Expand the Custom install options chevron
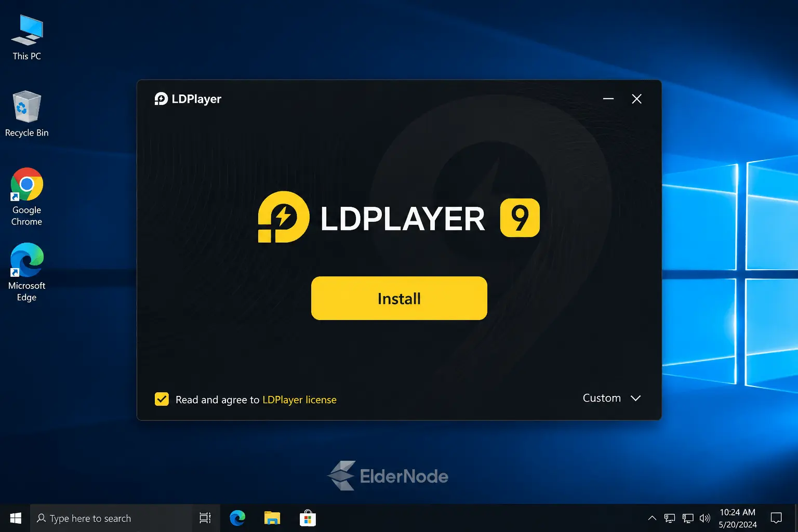Screen dimensions: 798x532 pos(635,398)
